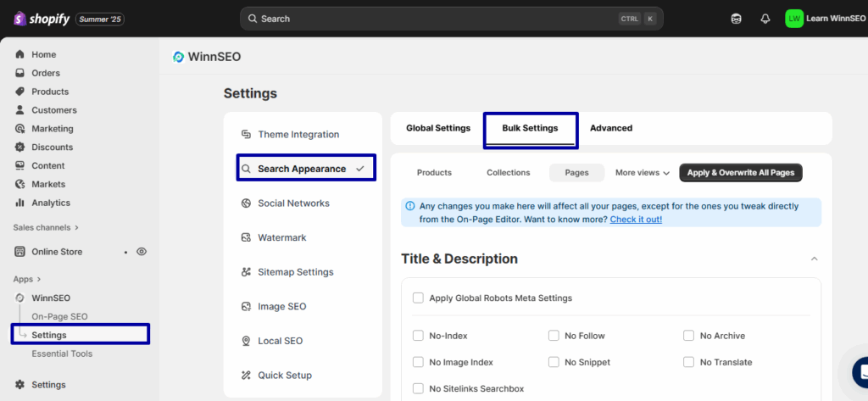Viewport: 868px width, 401px height.
Task: Expand the Apps section
Action: coord(28,279)
